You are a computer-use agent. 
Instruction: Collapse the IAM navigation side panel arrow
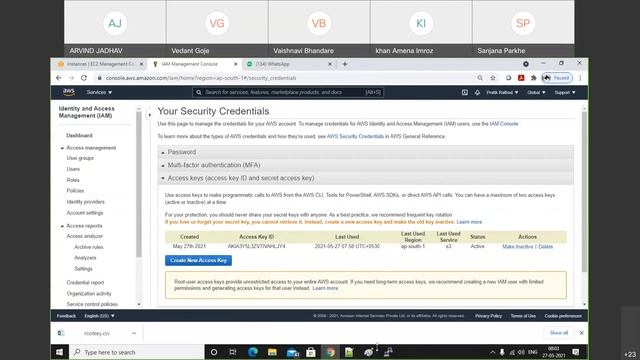coord(150,115)
